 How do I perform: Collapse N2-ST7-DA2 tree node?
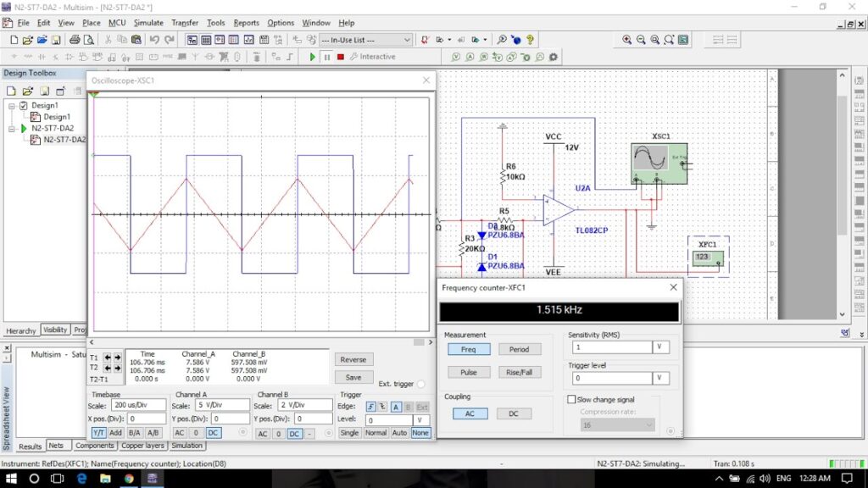(12, 129)
